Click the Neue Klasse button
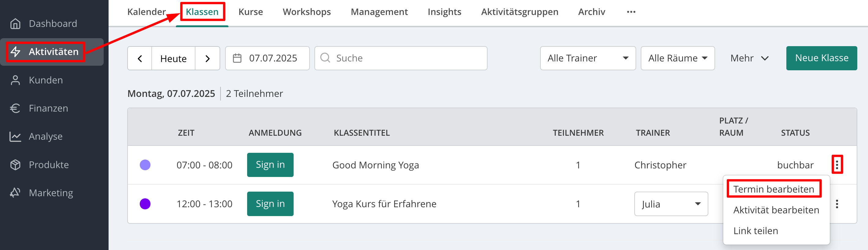The height and width of the screenshot is (250, 868). [x=822, y=58]
